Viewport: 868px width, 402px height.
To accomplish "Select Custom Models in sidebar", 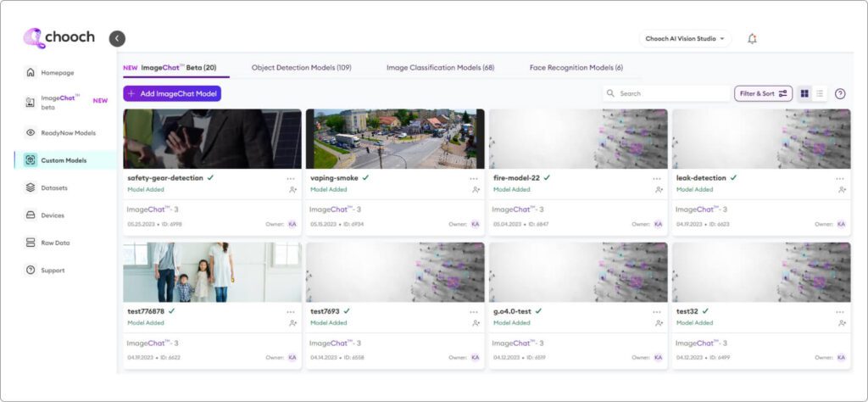I will (64, 160).
